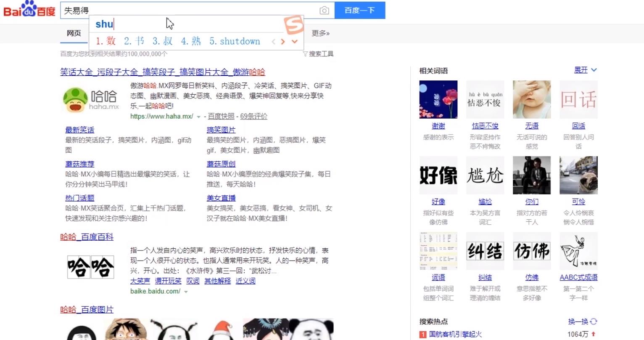The image size is (644, 340).
Task: Open 其他解释 link
Action: [x=218, y=281]
